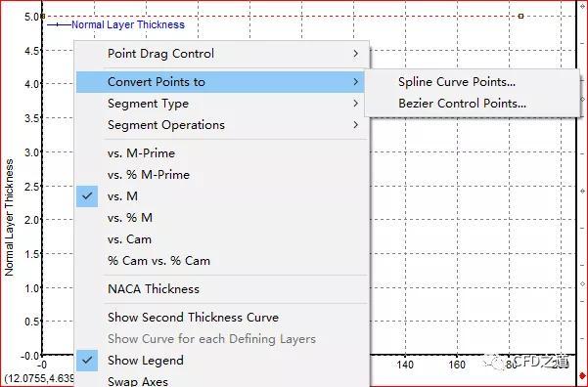588x387 pixels.
Task: Click the y-axis tick label 4.5
Action: point(31,51)
